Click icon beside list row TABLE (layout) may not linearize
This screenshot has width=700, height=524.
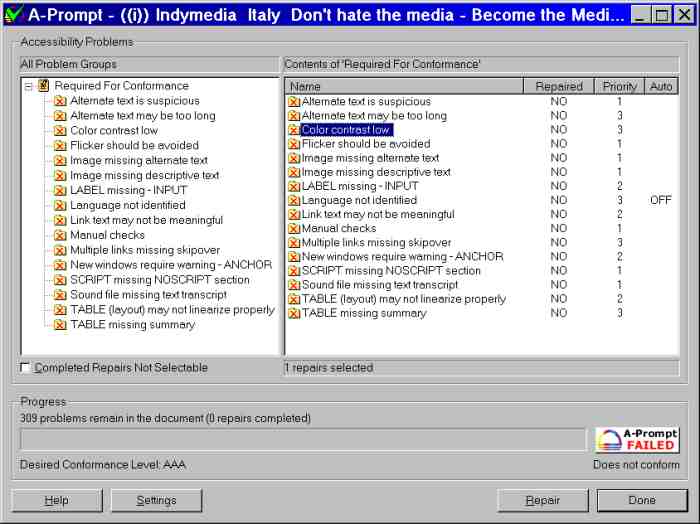(x=294, y=299)
